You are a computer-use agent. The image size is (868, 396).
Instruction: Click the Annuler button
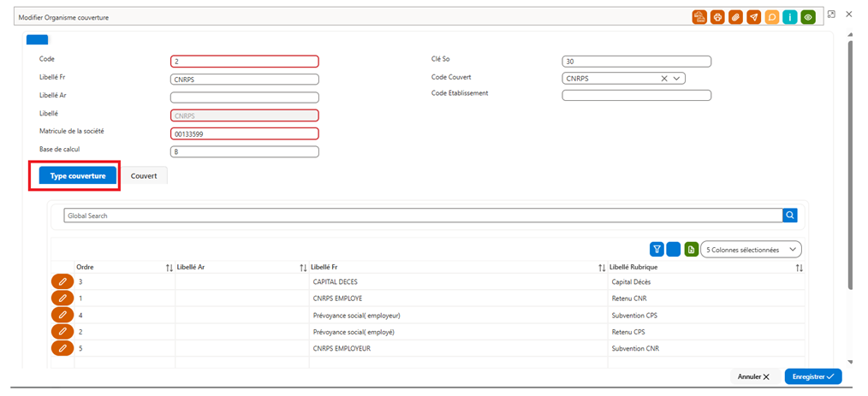[x=753, y=376]
